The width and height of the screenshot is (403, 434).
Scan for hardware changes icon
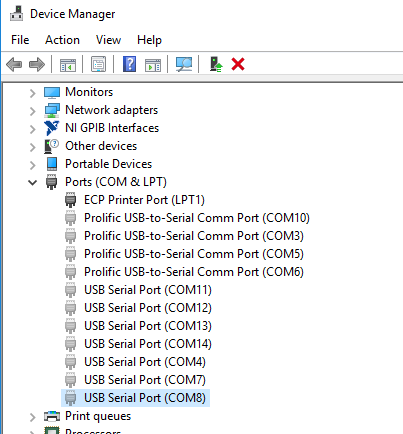184,64
